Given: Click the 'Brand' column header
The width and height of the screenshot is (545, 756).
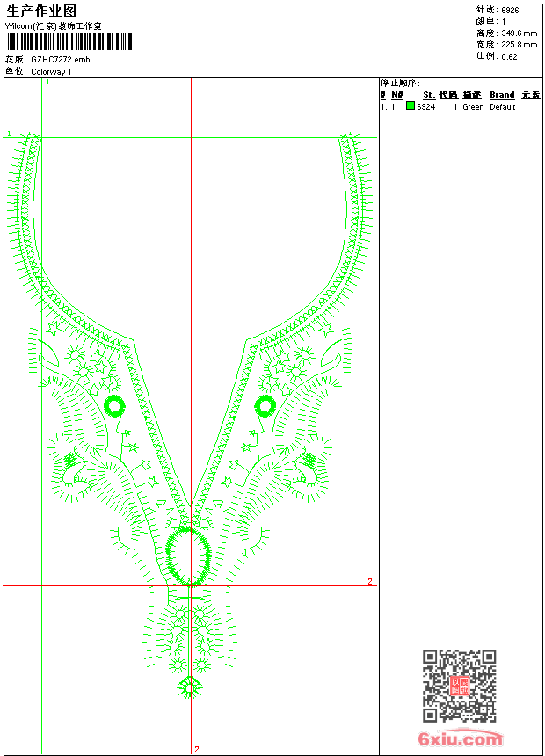Looking at the screenshot, I should coord(502,95).
